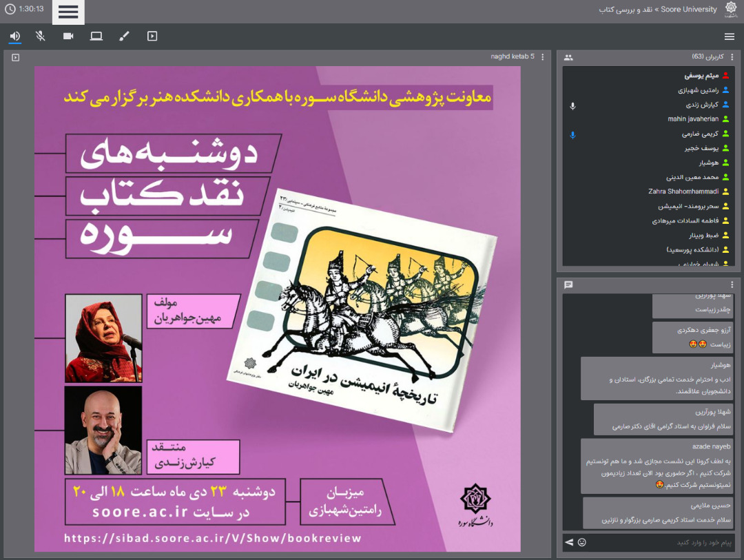Viewport: 744px width, 560px height.
Task: Click red avatar icon of میثم یوسفی
Action: coord(725,76)
